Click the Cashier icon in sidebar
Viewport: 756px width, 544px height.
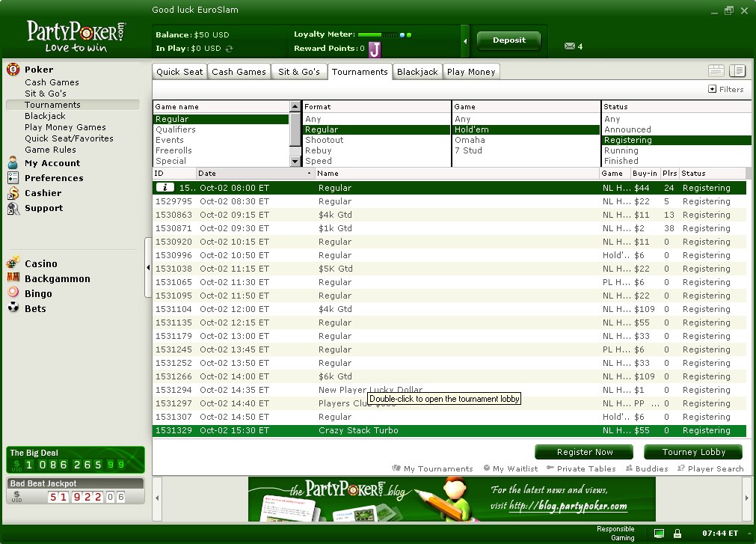coord(13,193)
